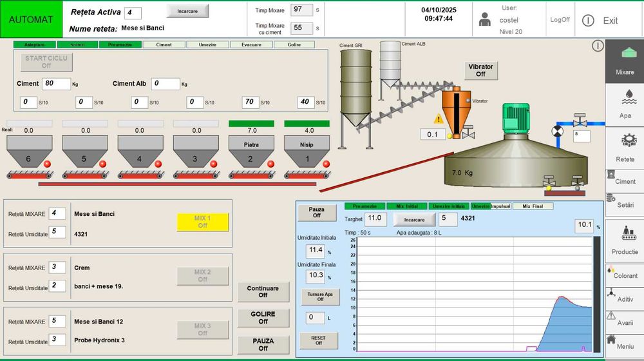Click the blue water pipe valve
This screenshot has height=361, width=644.
pyautogui.click(x=580, y=120)
